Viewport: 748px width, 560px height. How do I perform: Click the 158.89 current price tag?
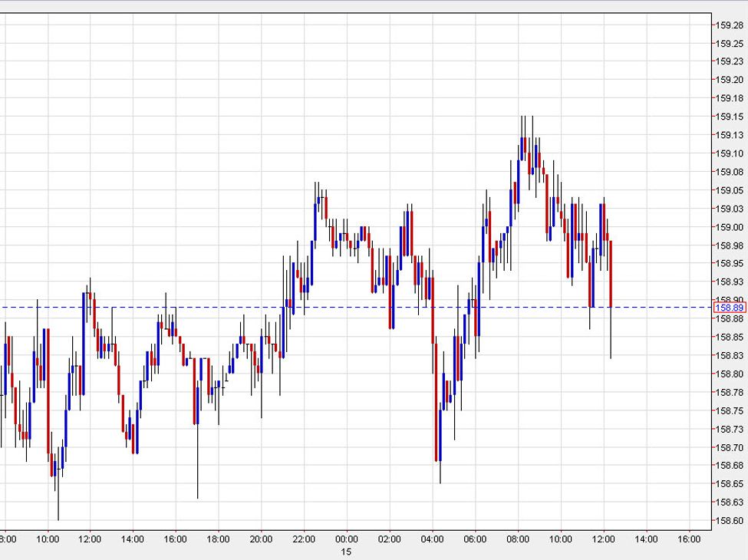(729, 308)
